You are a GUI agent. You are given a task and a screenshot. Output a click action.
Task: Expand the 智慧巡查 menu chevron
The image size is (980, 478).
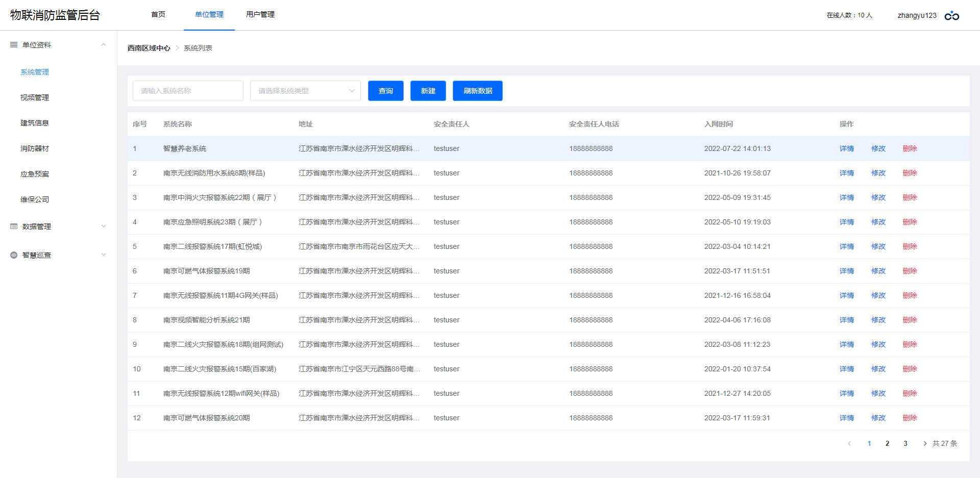point(104,255)
